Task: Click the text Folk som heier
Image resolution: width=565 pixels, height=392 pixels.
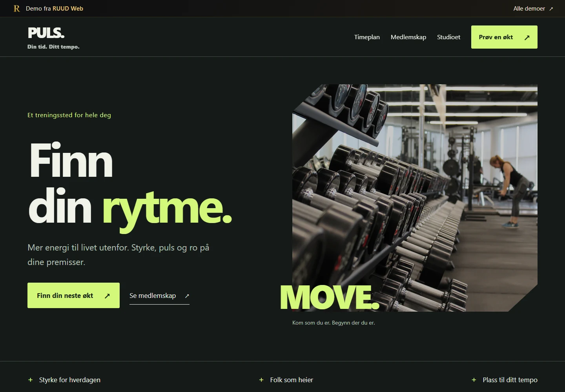Action: click(x=292, y=380)
